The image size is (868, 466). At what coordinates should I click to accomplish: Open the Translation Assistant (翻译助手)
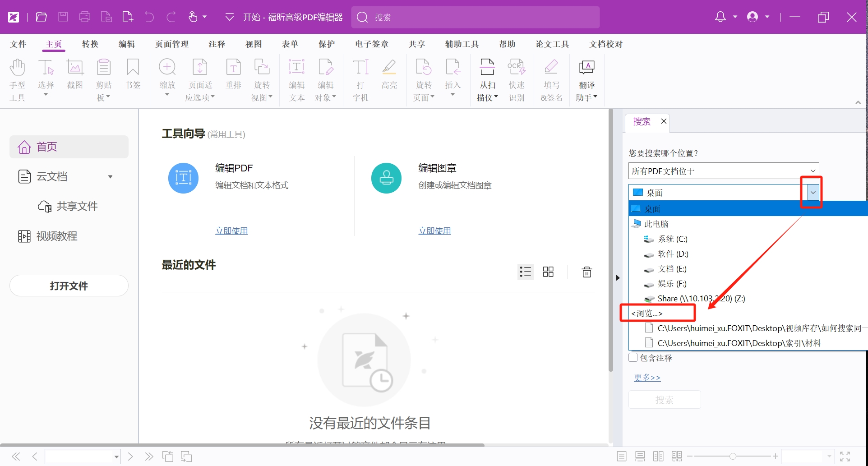(x=586, y=80)
